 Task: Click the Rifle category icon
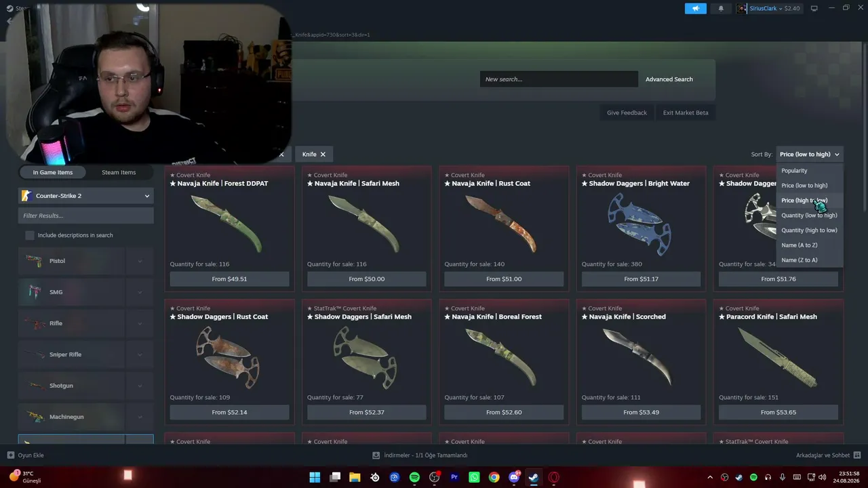coord(34,323)
